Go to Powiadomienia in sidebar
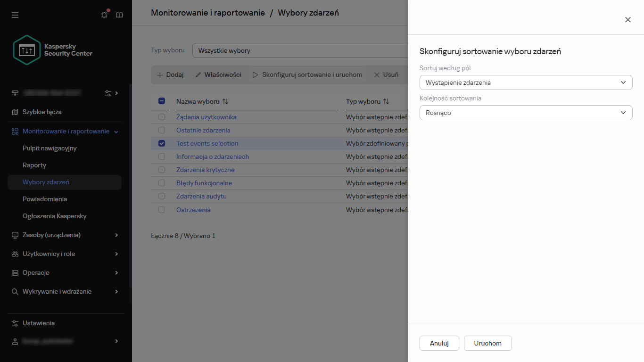644x362 pixels. 45,199
